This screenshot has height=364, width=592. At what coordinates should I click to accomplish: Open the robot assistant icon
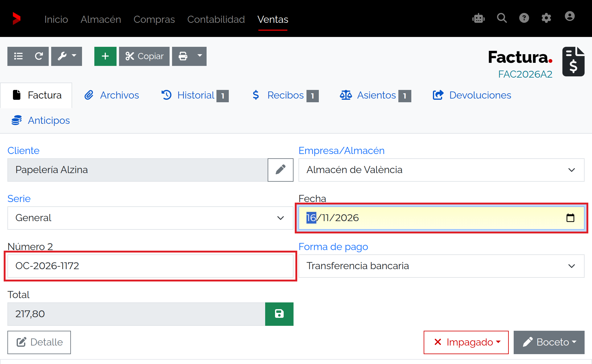479,18
